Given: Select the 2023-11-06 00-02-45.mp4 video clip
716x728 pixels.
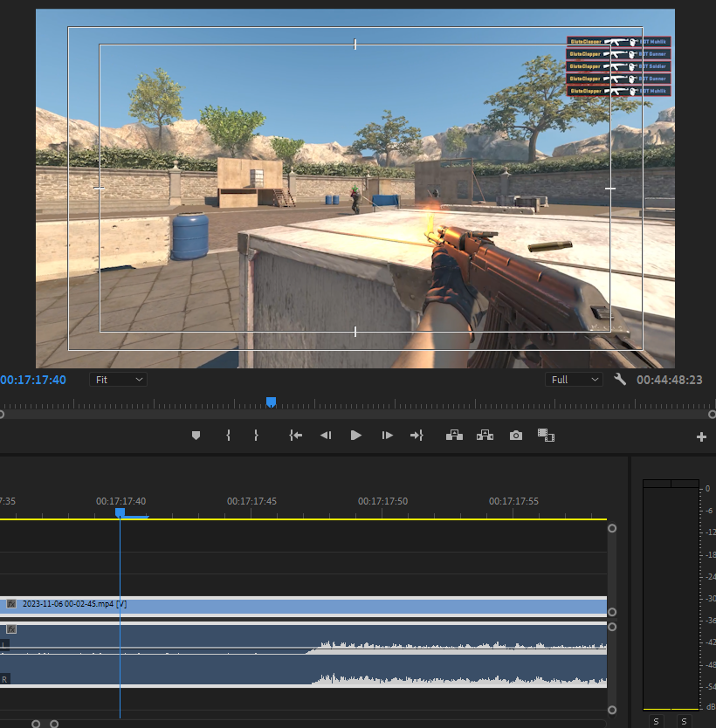Looking at the screenshot, I should [x=303, y=606].
